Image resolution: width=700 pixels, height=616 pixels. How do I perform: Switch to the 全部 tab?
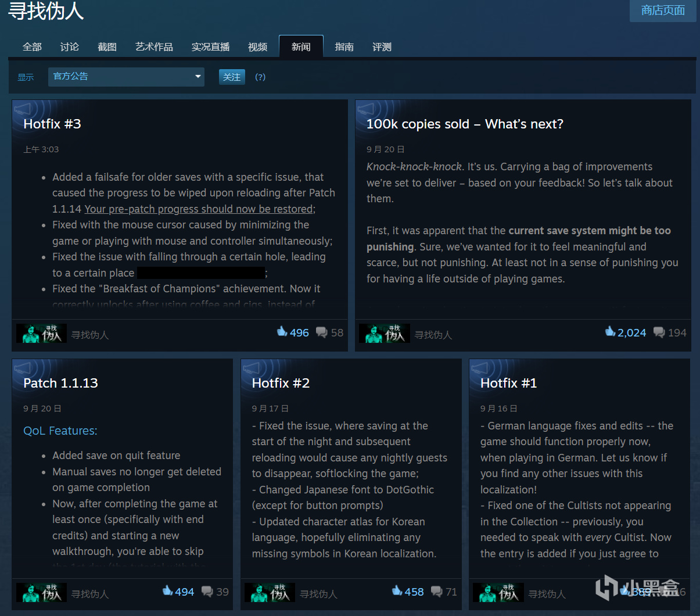[32, 47]
